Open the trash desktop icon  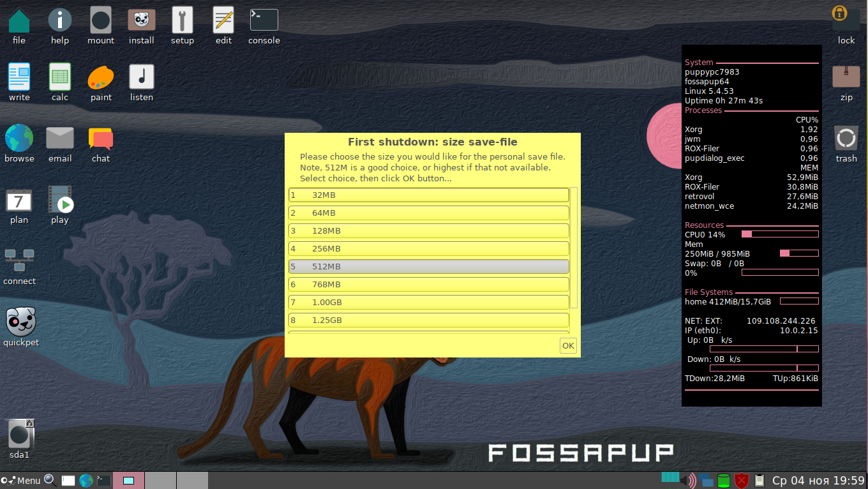tap(846, 138)
